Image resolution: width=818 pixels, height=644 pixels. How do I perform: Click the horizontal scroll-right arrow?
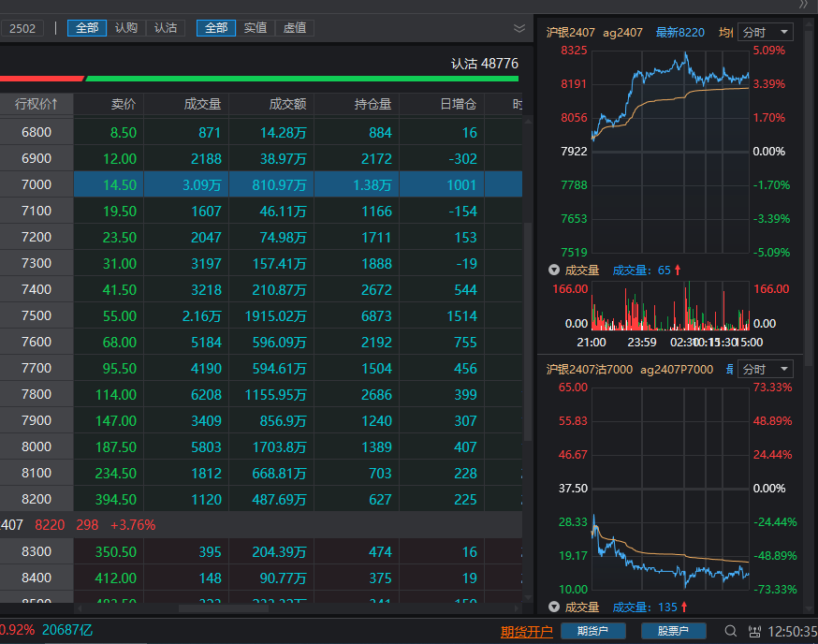click(517, 608)
